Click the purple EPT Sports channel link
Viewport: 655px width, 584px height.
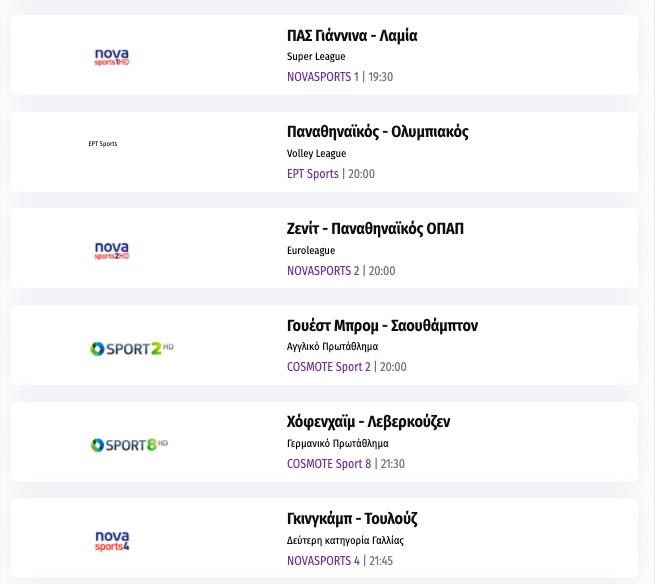[x=312, y=174]
